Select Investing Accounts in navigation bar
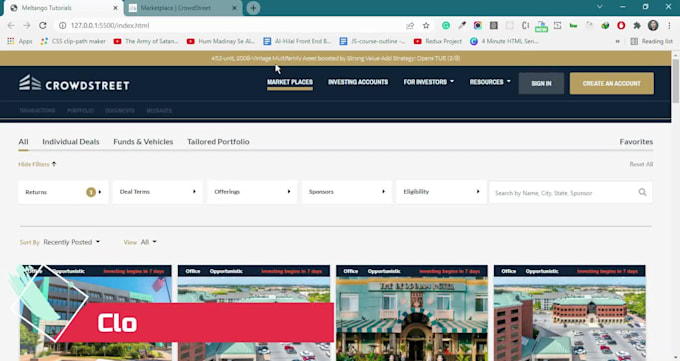The width and height of the screenshot is (680, 361). tap(358, 82)
